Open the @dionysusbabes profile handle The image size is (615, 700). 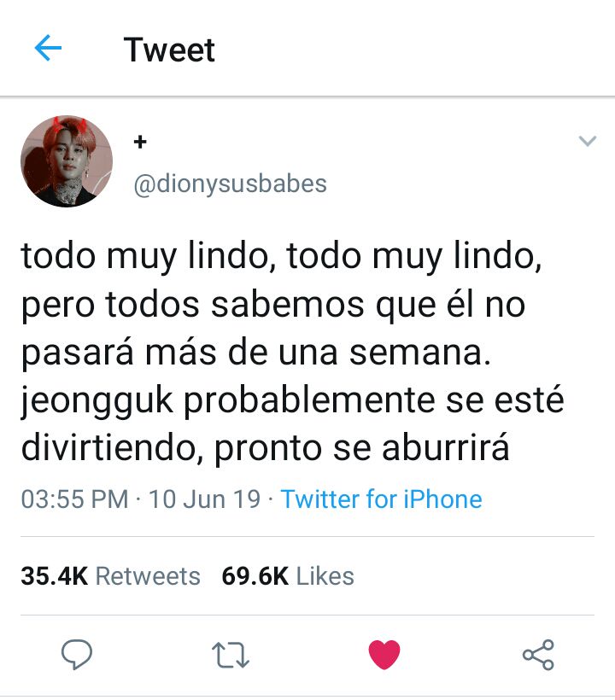click(x=231, y=184)
